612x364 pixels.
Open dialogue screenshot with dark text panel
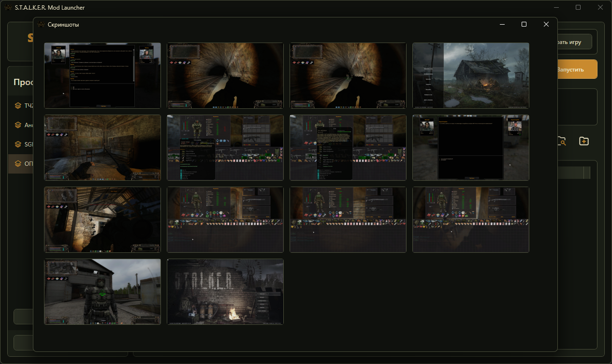(102, 75)
